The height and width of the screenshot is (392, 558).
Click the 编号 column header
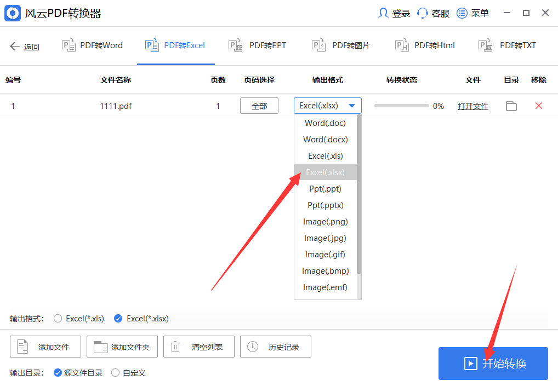click(13, 80)
